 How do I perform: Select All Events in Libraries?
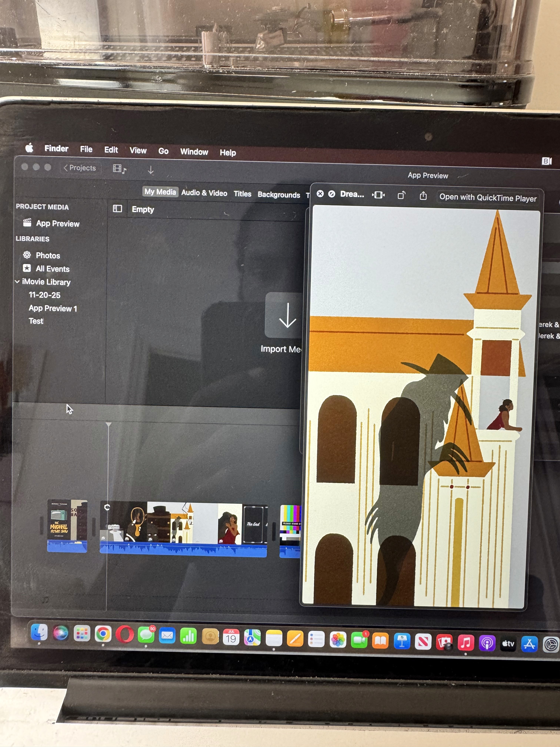coord(46,268)
